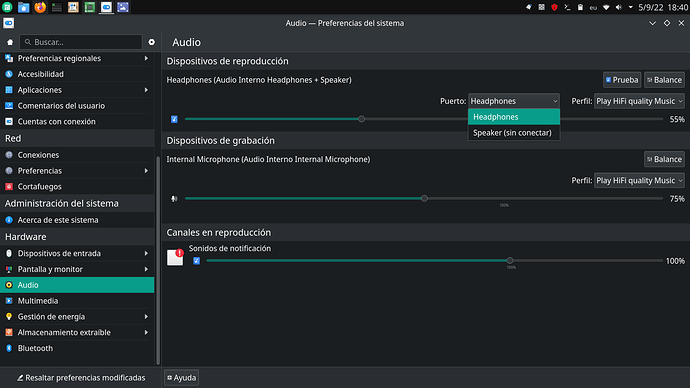
Task: Open Multimedia settings
Action: [x=77, y=301]
